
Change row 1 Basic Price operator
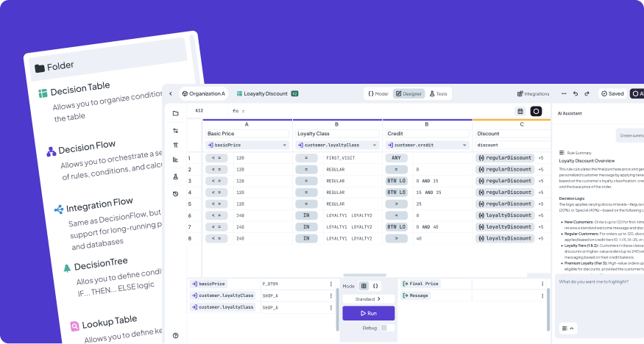coord(216,158)
